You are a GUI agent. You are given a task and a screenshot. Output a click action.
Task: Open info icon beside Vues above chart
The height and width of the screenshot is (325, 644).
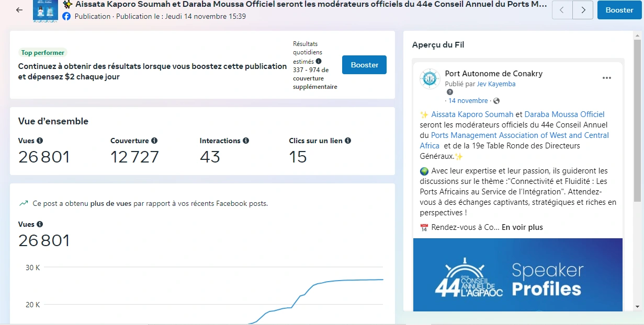40,224
